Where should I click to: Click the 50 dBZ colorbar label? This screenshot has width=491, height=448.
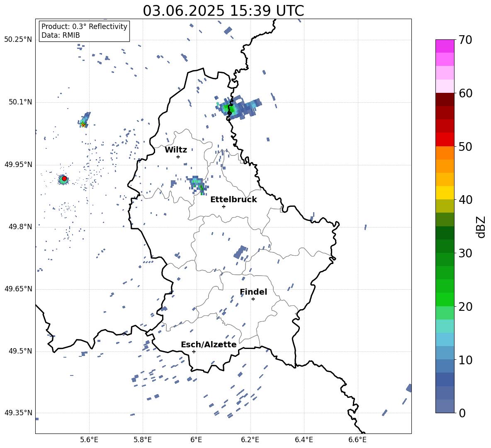click(x=465, y=146)
